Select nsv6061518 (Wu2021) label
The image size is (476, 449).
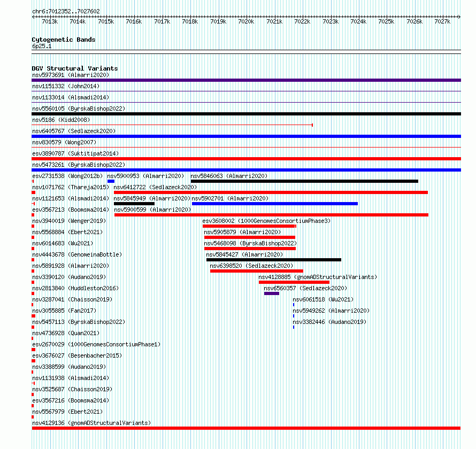[x=323, y=299]
